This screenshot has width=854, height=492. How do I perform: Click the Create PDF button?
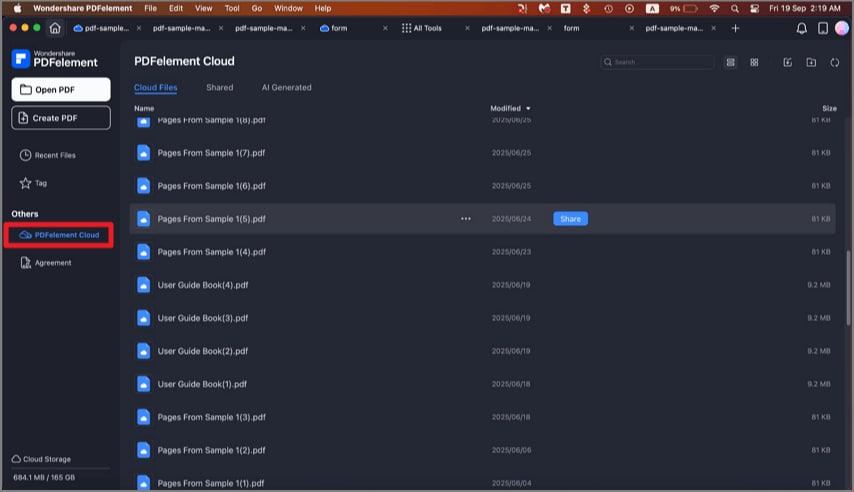point(60,118)
